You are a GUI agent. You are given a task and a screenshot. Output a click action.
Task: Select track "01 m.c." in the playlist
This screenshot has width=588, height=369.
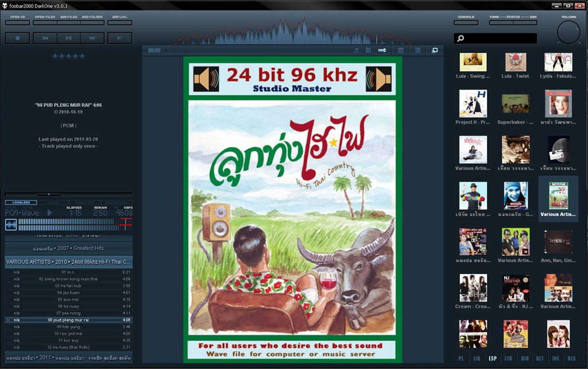pyautogui.click(x=69, y=272)
